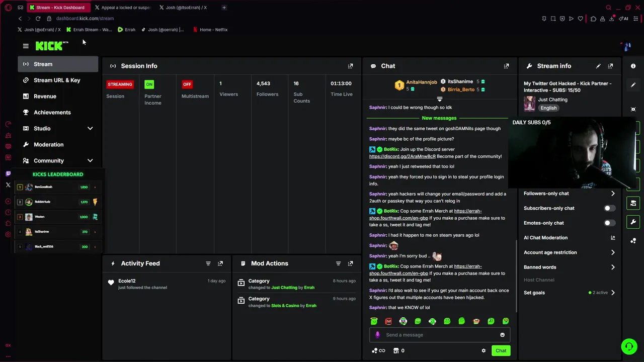This screenshot has height=362, width=644.
Task: Insert the red angry face emote
Action: click(x=388, y=321)
